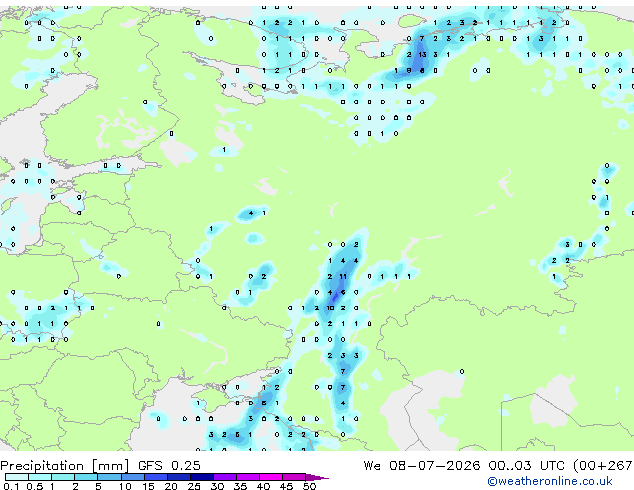Viewport: 634px width, 490px height.
Task: Click the legend scale label '50'
Action: [x=309, y=486]
